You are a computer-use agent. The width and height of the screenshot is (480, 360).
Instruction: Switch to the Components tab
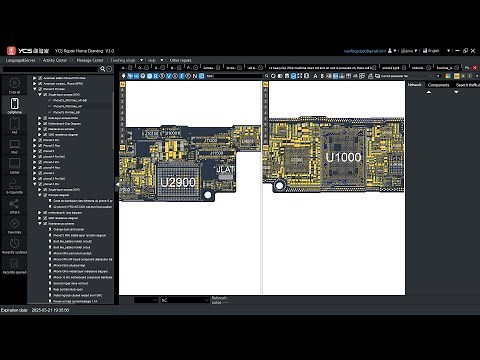click(x=438, y=85)
